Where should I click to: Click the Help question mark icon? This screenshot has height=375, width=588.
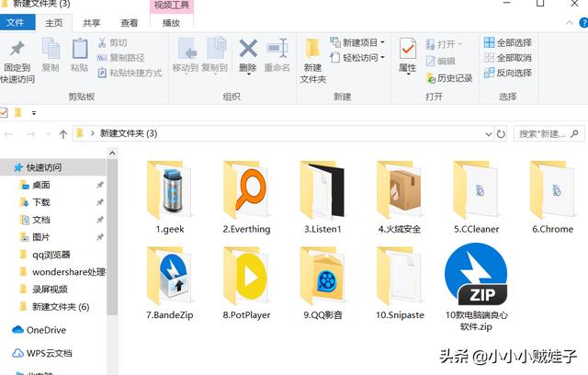[x=583, y=23]
